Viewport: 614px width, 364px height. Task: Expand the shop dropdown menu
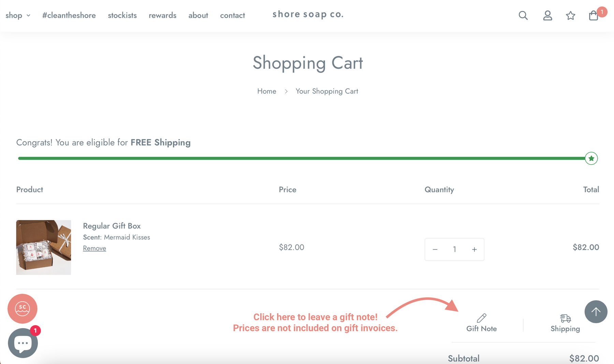click(18, 15)
